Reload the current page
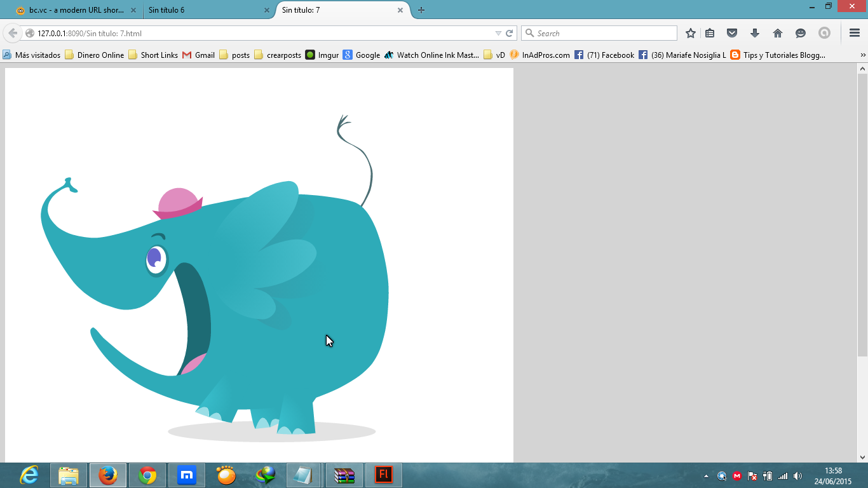 click(509, 33)
